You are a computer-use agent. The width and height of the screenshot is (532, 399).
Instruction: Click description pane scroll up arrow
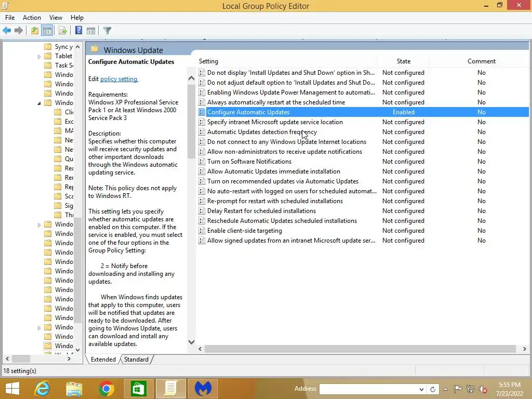[191, 79]
